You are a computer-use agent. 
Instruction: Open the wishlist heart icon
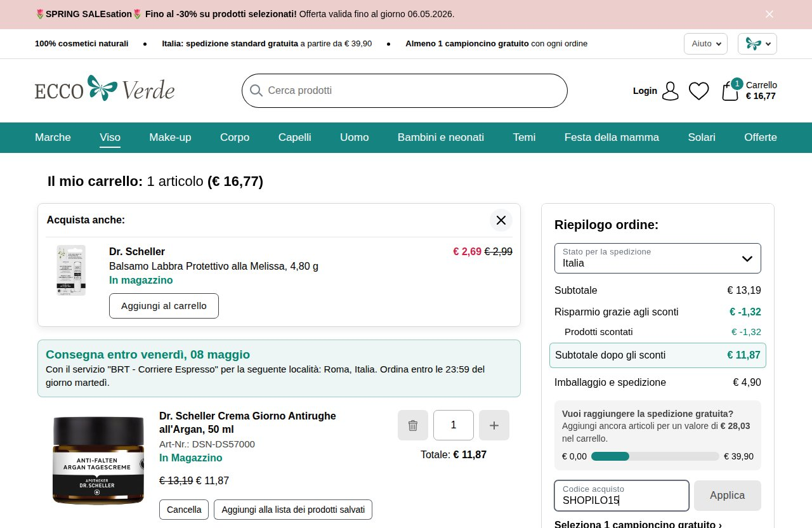point(699,91)
